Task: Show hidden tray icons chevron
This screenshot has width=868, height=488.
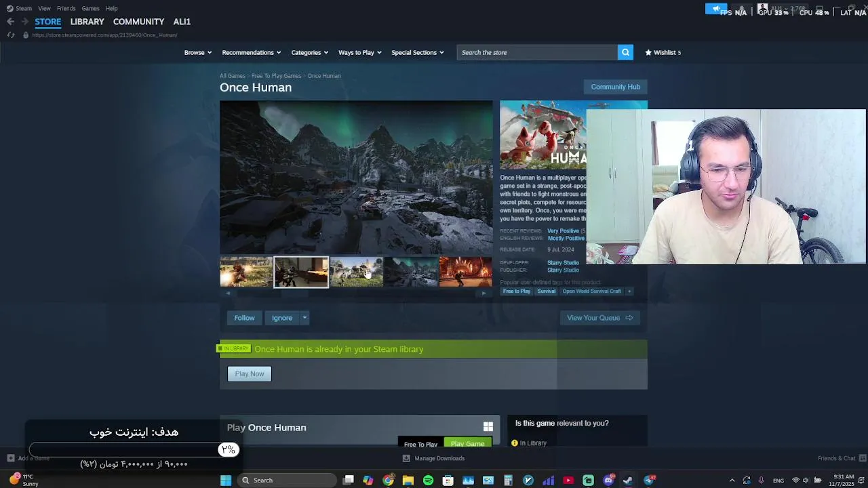Action: click(x=732, y=481)
